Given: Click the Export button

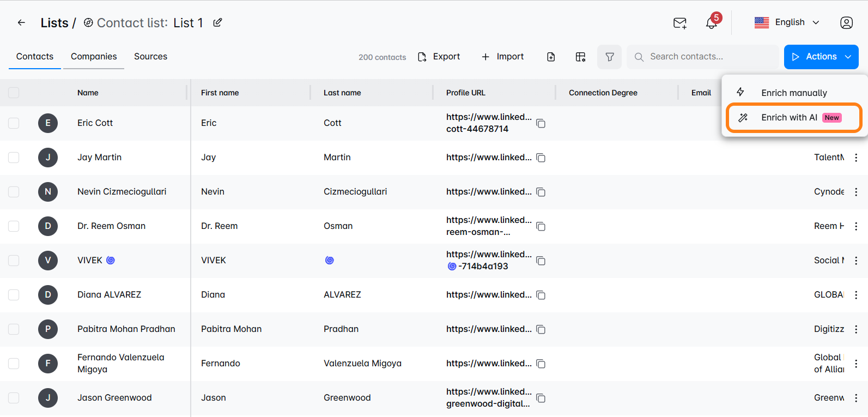Looking at the screenshot, I should coord(439,57).
